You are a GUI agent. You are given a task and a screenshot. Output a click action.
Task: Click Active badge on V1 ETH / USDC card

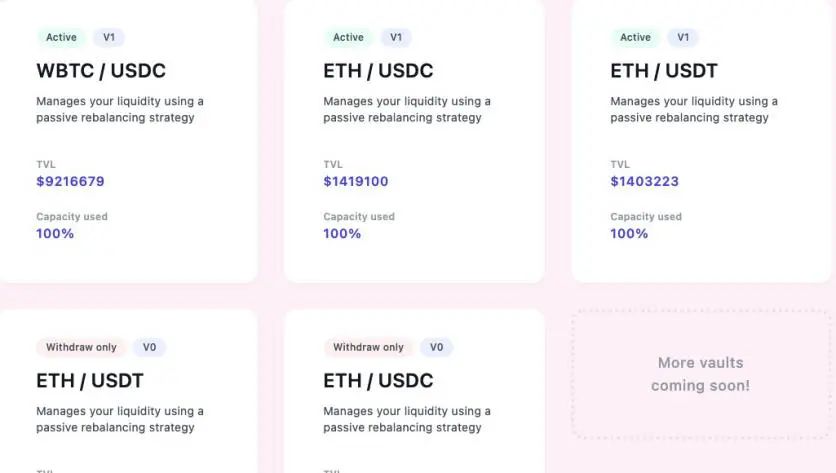pos(348,38)
